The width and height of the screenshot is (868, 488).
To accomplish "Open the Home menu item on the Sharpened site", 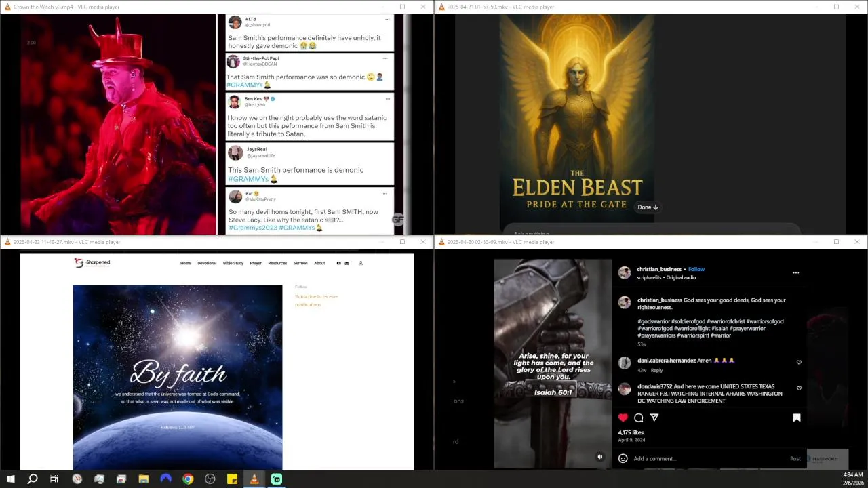I will point(185,263).
